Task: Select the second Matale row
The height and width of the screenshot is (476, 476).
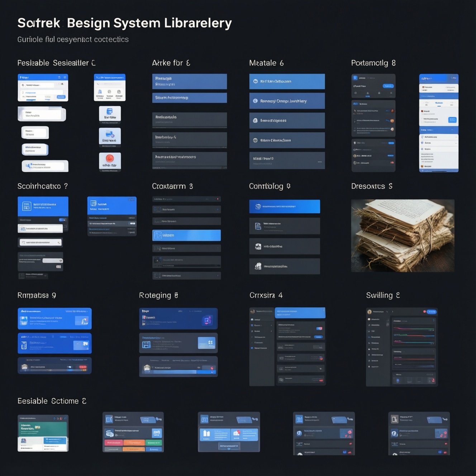Action: tap(287, 101)
